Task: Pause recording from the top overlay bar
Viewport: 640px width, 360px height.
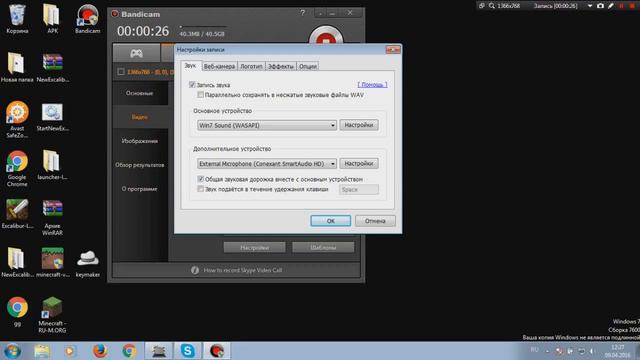Action: 622,6
